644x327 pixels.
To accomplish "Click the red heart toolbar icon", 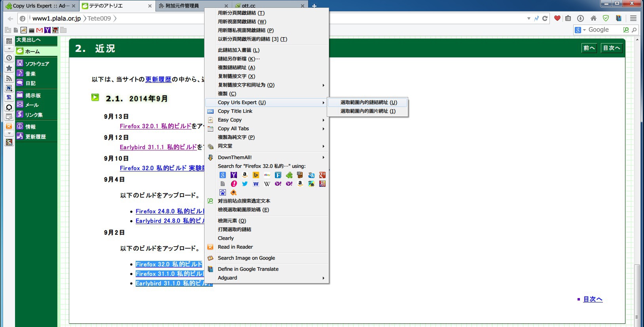I will pos(557,18).
